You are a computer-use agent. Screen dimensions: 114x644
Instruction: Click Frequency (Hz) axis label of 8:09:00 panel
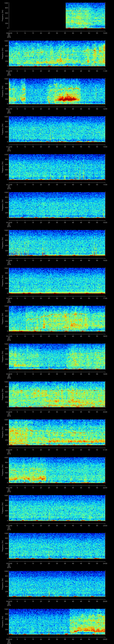(3, 16)
